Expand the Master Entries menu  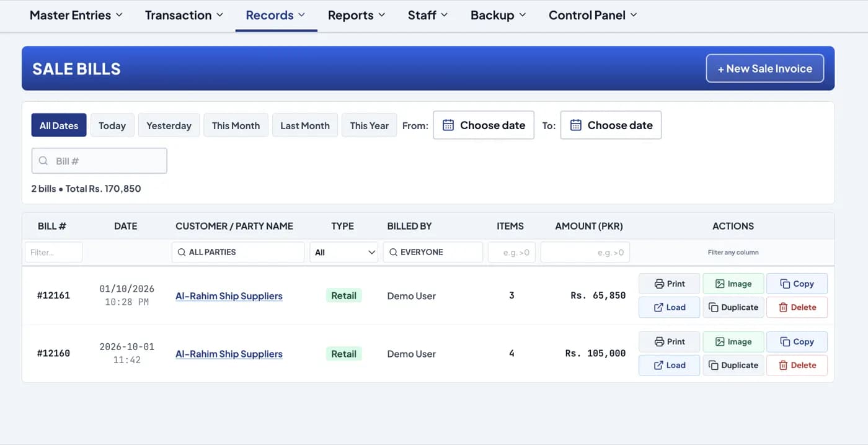tap(76, 15)
